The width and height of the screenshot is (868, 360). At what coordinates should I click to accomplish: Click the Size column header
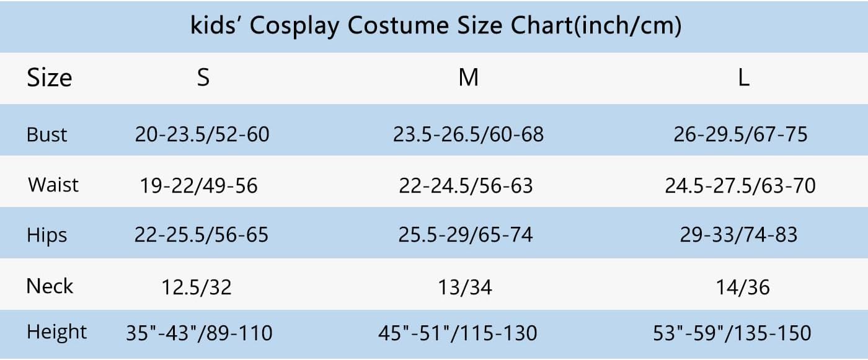point(49,78)
